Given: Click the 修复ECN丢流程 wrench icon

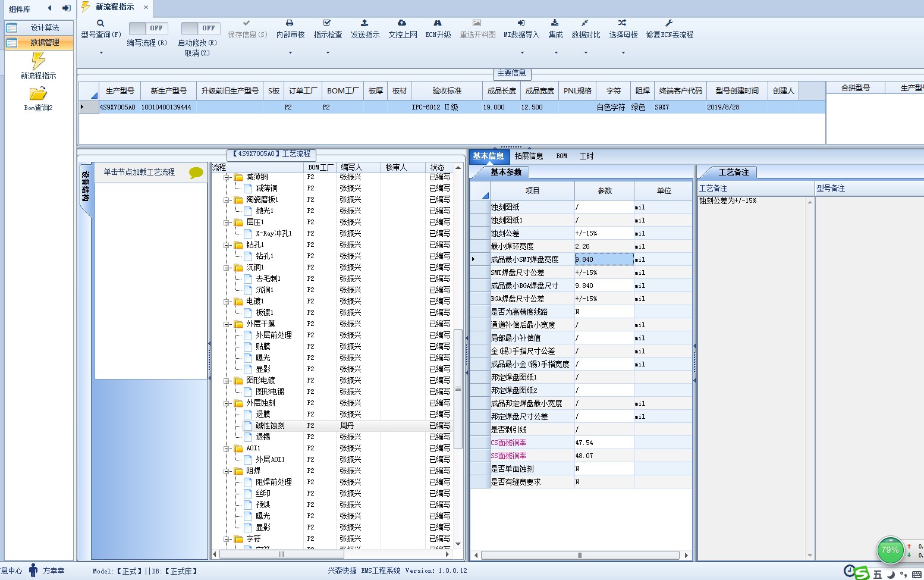Looking at the screenshot, I should pyautogui.click(x=669, y=23).
